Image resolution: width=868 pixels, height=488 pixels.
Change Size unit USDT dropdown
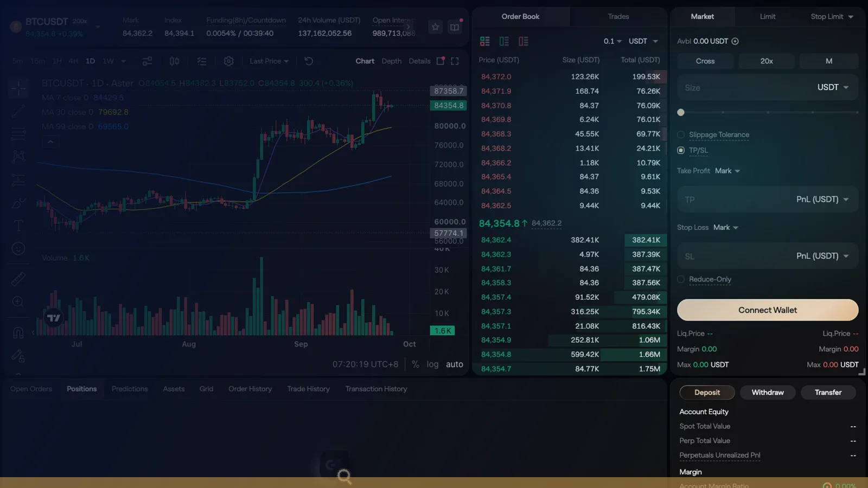pos(833,87)
